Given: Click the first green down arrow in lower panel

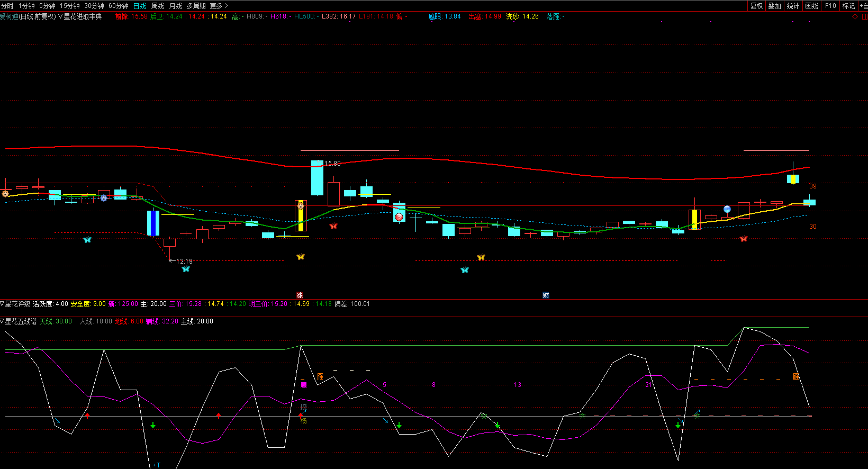Looking at the screenshot, I should click(153, 425).
